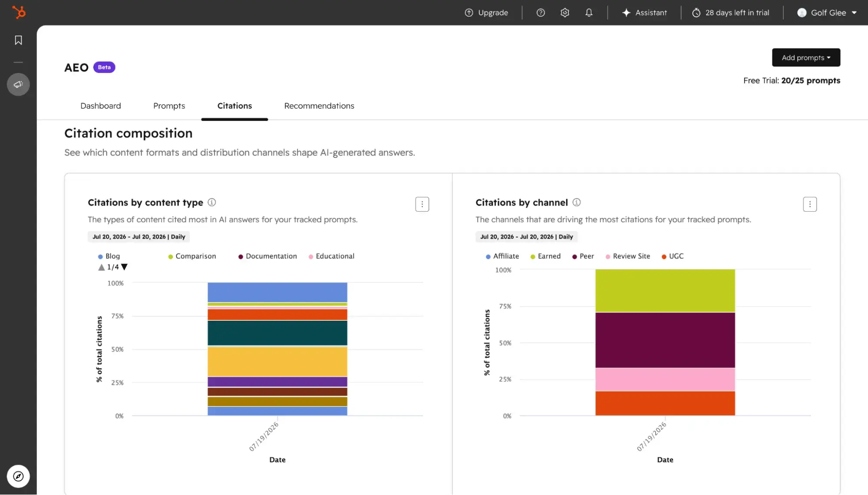Open the notifications bell

tap(589, 13)
